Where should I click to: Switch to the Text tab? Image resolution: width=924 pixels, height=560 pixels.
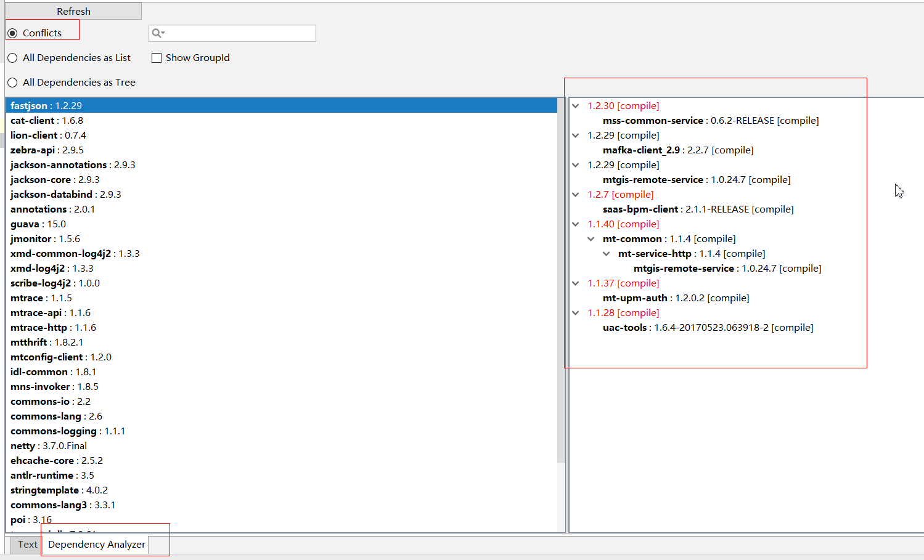[27, 545]
